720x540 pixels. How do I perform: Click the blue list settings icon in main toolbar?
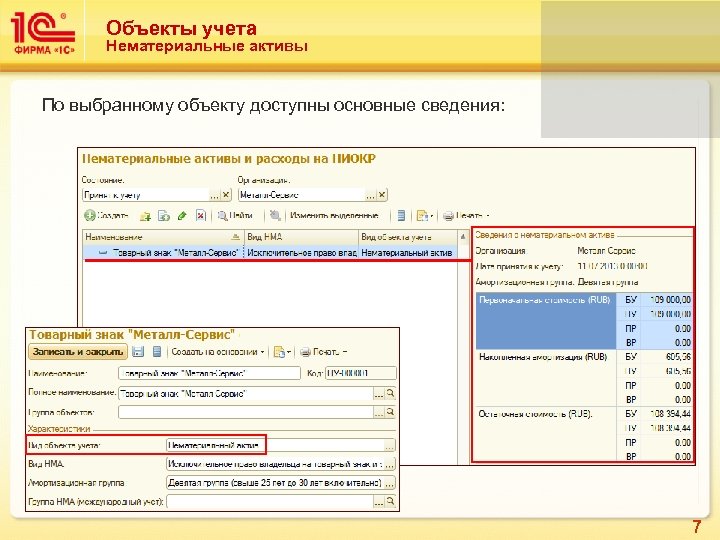click(401, 215)
